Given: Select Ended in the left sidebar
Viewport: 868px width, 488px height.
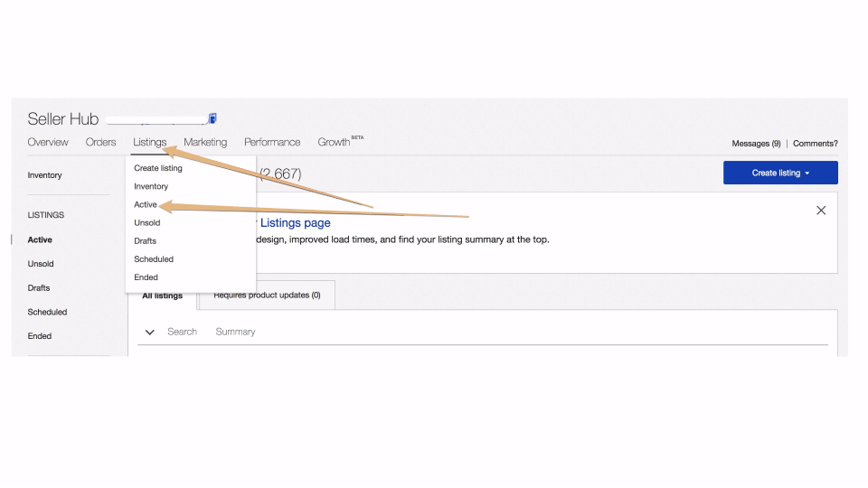Looking at the screenshot, I should [40, 336].
